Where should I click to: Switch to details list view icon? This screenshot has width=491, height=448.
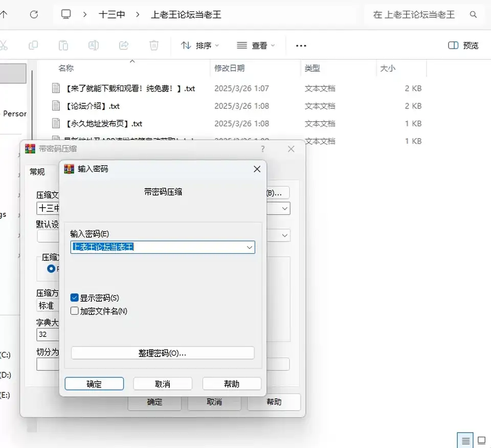point(465,440)
